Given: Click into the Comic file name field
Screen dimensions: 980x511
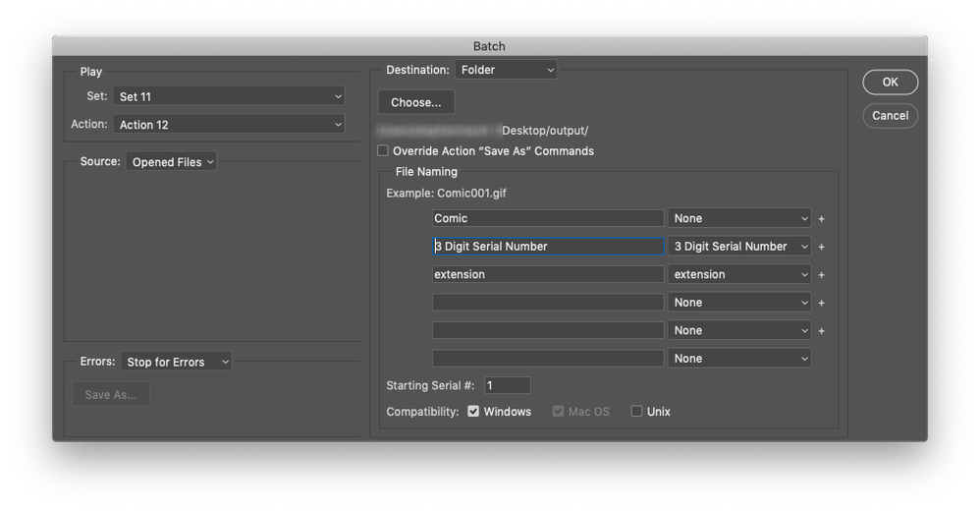Looking at the screenshot, I should click(x=548, y=218).
